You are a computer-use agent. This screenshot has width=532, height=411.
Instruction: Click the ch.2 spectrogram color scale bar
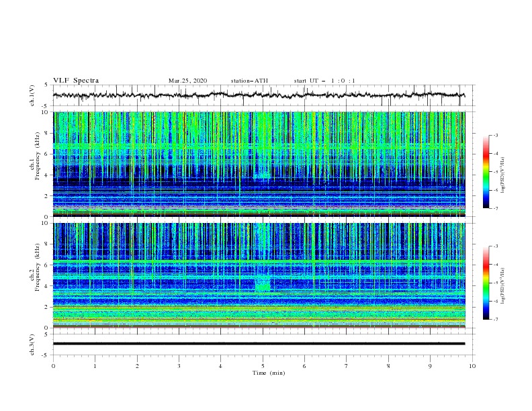click(x=486, y=283)
